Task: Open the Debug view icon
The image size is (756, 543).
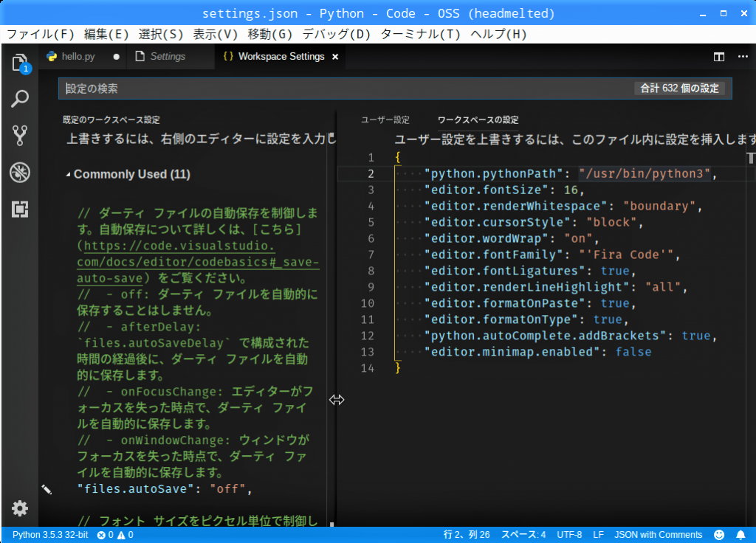Action: pyautogui.click(x=20, y=173)
